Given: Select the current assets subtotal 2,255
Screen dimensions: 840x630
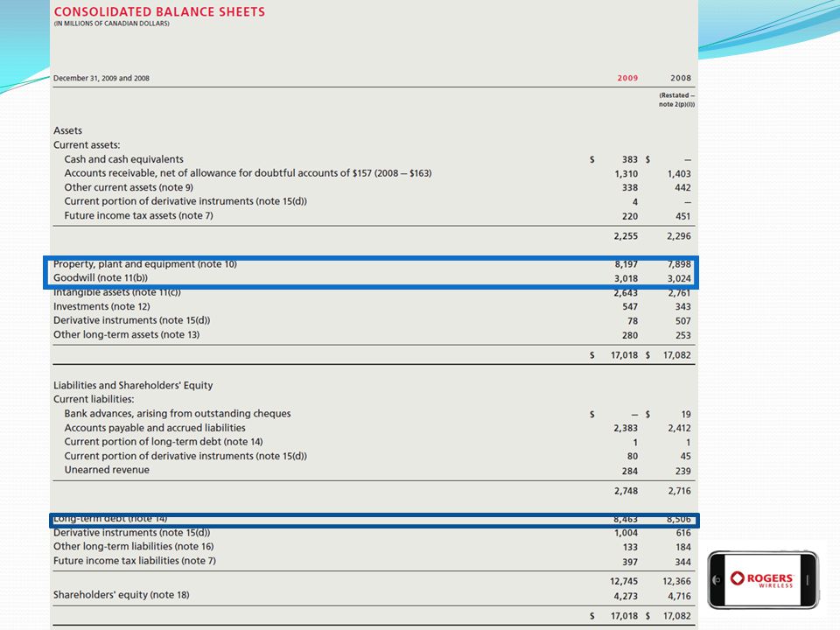Looking at the screenshot, I should pos(626,236).
